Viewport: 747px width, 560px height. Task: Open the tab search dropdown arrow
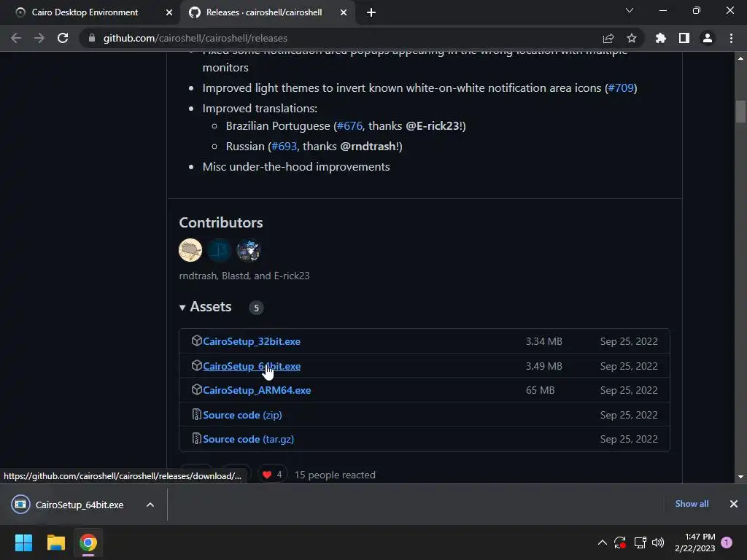[630, 10]
